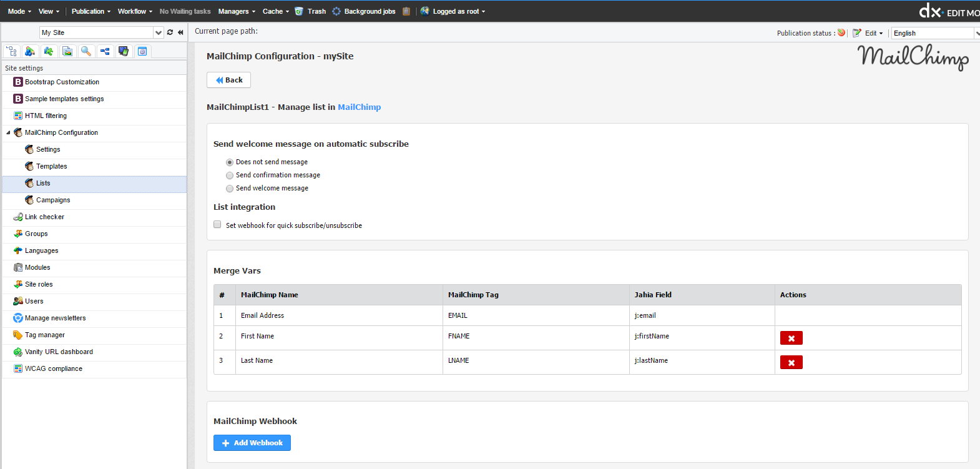Go to Campaigns under MailChimp Configuration

click(x=53, y=200)
